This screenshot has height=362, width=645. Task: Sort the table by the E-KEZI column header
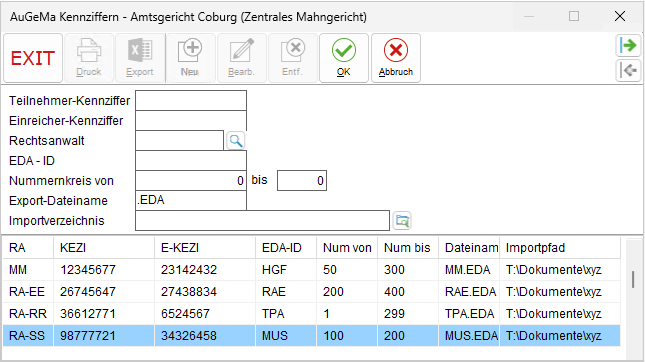pyautogui.click(x=205, y=248)
